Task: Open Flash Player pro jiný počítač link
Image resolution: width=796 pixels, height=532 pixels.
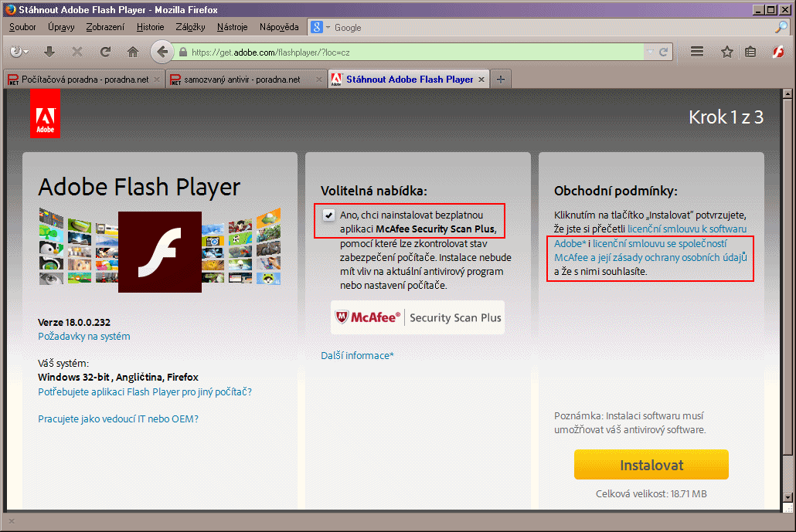Action: [145, 392]
